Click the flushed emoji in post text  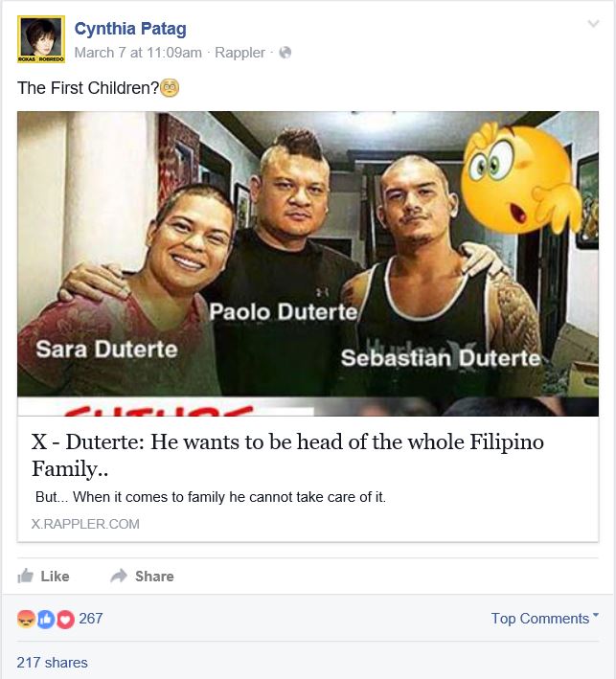pos(170,88)
